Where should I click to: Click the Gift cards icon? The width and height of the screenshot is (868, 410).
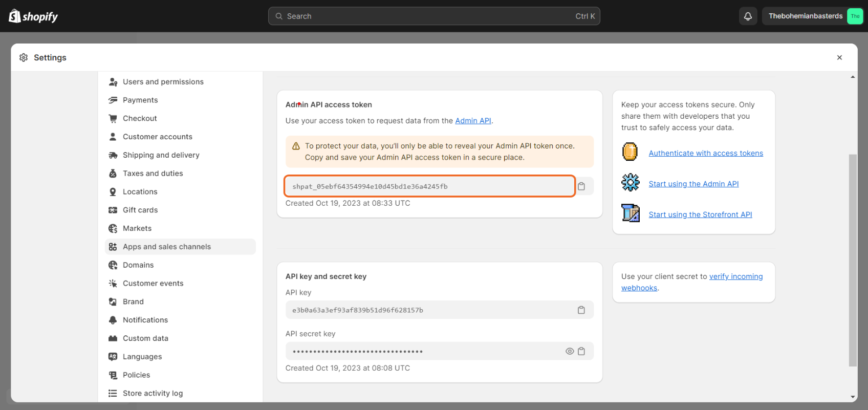(x=113, y=210)
